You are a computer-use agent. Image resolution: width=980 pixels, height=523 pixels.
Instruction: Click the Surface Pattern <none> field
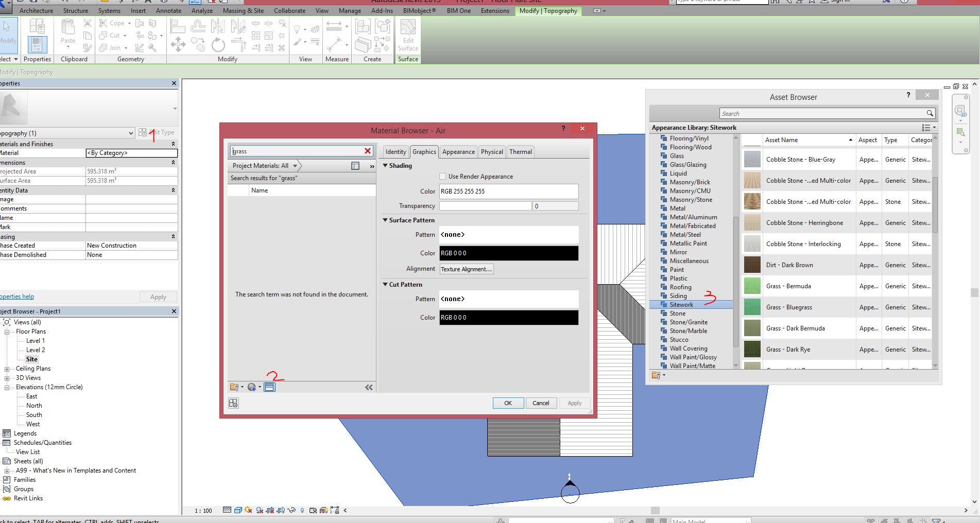point(509,235)
